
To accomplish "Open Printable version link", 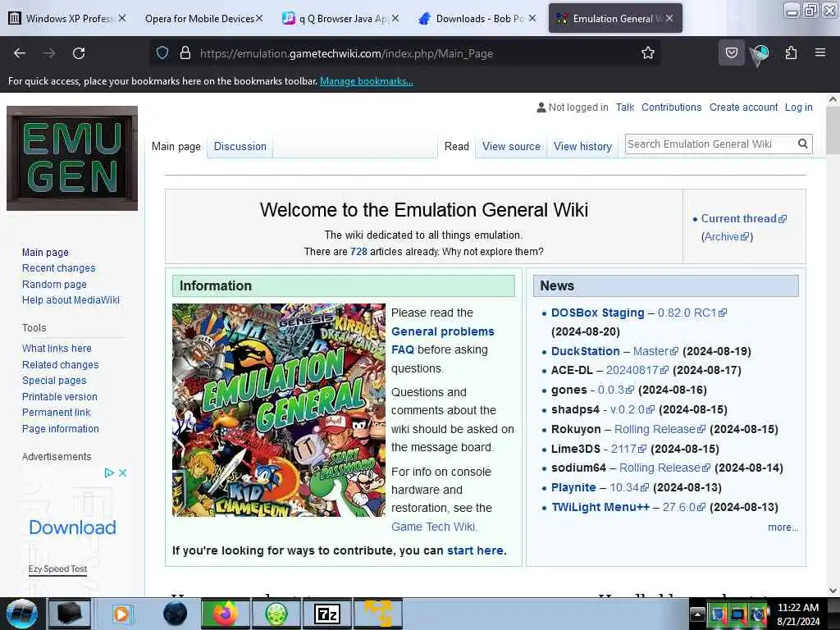I will (x=59, y=396).
